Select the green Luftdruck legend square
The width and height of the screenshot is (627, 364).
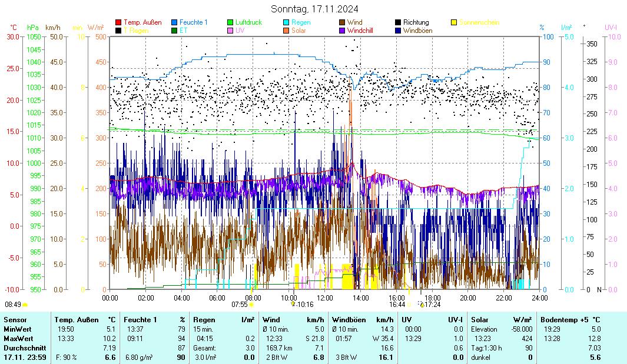point(230,22)
